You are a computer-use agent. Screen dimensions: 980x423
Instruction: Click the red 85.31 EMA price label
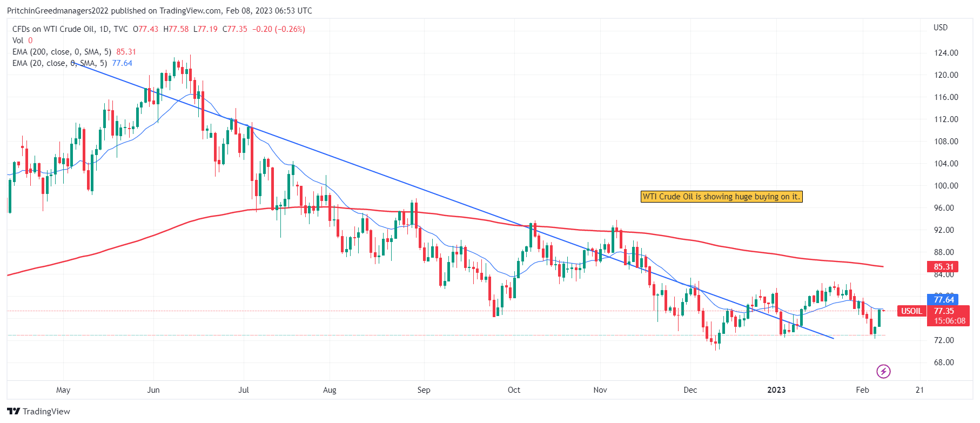[943, 266]
